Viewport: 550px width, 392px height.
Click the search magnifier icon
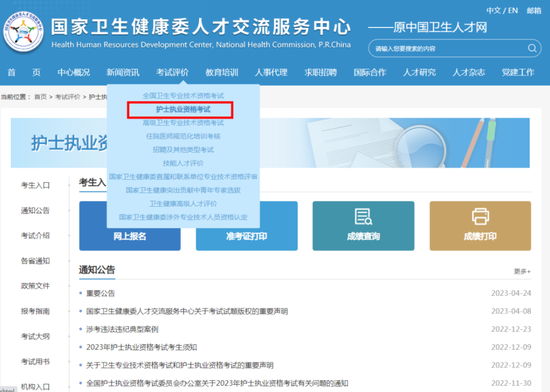[532, 48]
